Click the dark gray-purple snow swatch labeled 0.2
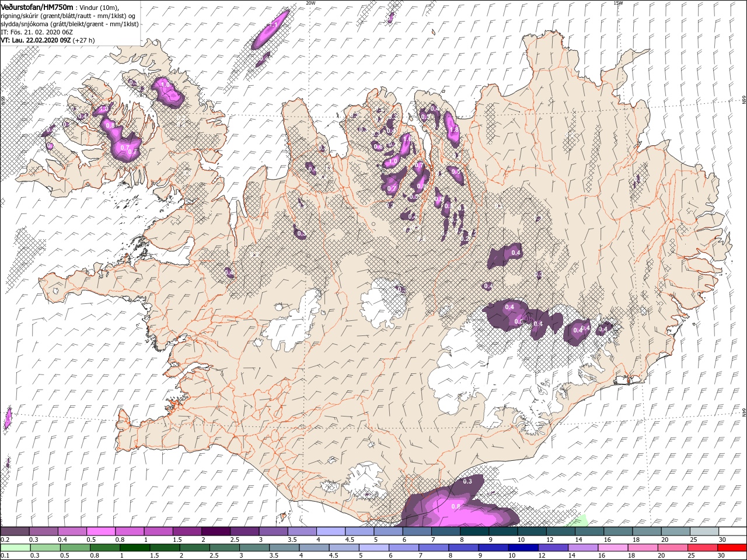The height and width of the screenshot is (560, 747). point(15,531)
